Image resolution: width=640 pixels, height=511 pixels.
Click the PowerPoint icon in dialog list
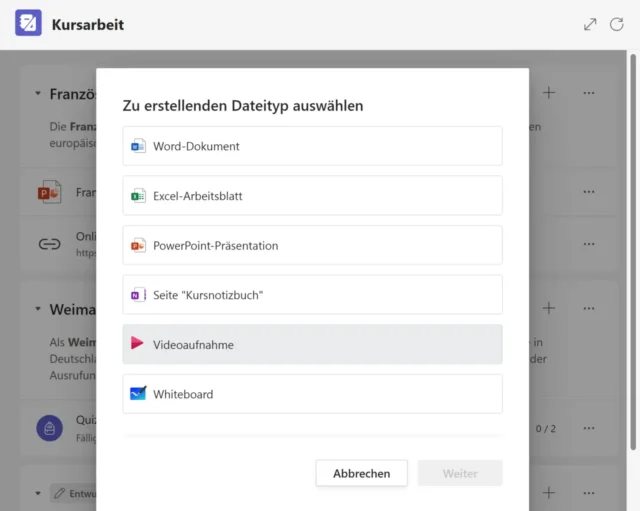[138, 245]
